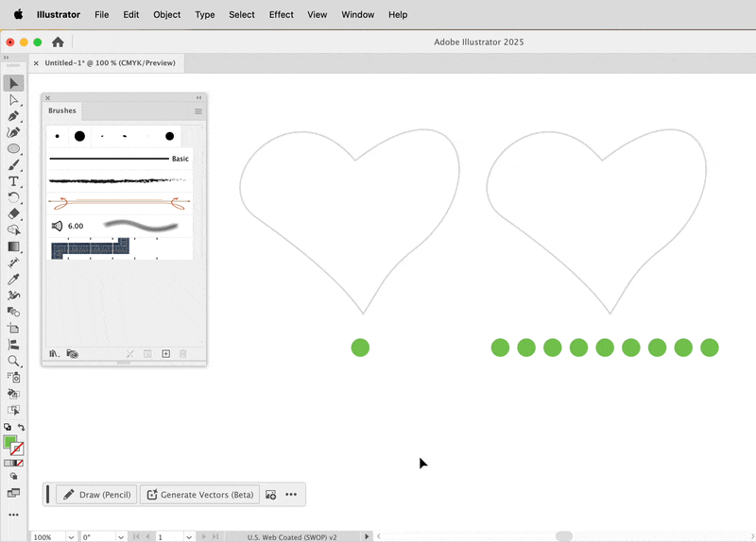Click the image icon beside Generate Vectors

[x=271, y=495]
